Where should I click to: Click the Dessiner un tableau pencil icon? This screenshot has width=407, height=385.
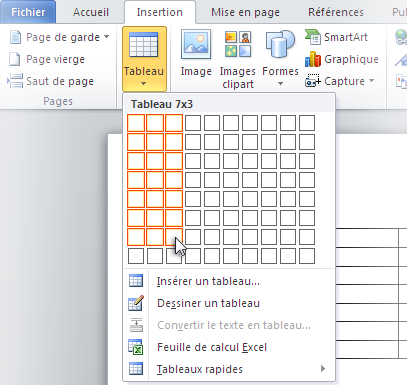click(136, 303)
